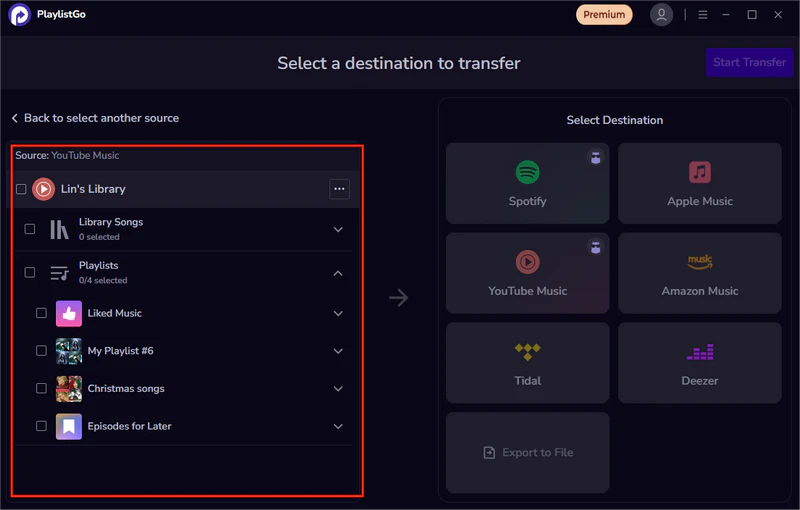
Task: Click the badge icon on Spotify card
Action: pyautogui.click(x=595, y=158)
